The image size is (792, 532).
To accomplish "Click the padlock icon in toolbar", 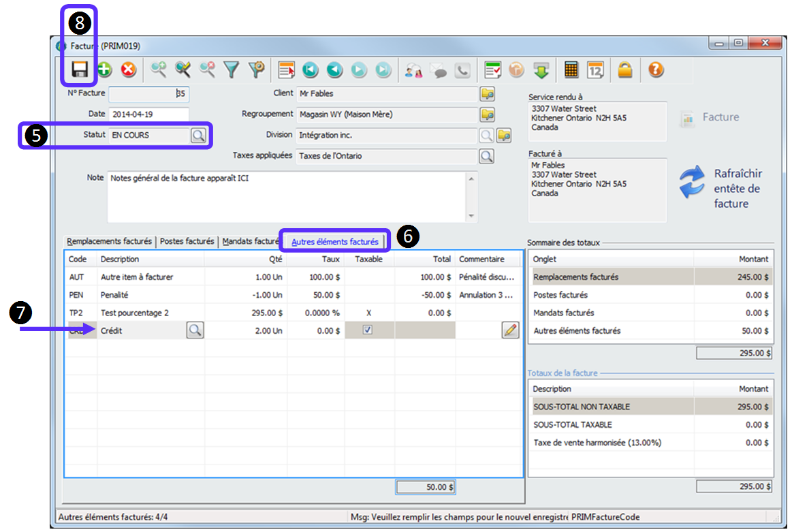I will 624,69.
